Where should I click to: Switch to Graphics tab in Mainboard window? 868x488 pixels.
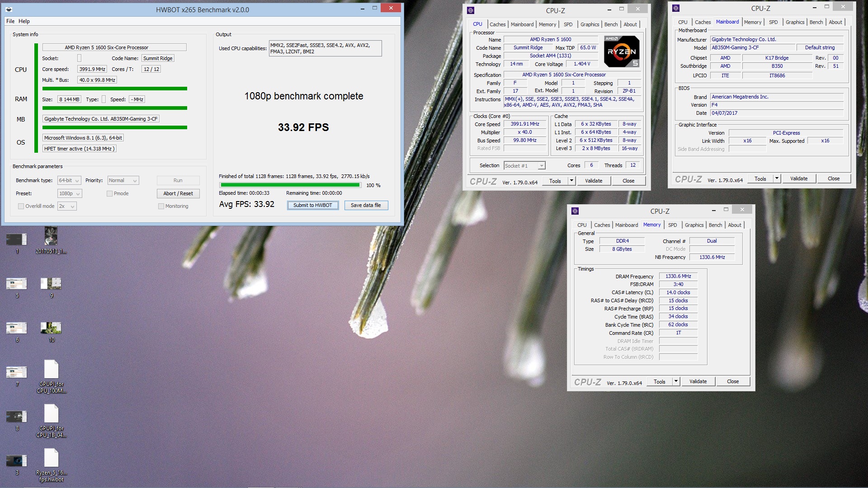795,22
